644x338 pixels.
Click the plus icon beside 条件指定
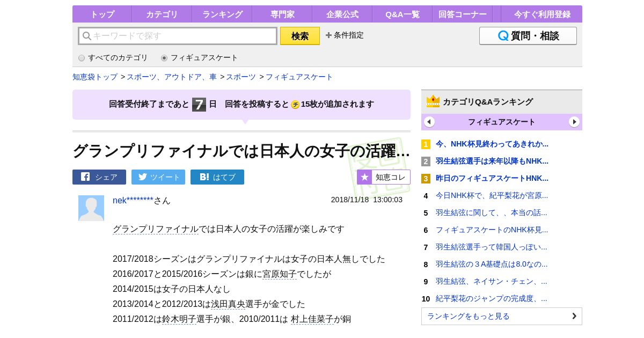point(328,35)
